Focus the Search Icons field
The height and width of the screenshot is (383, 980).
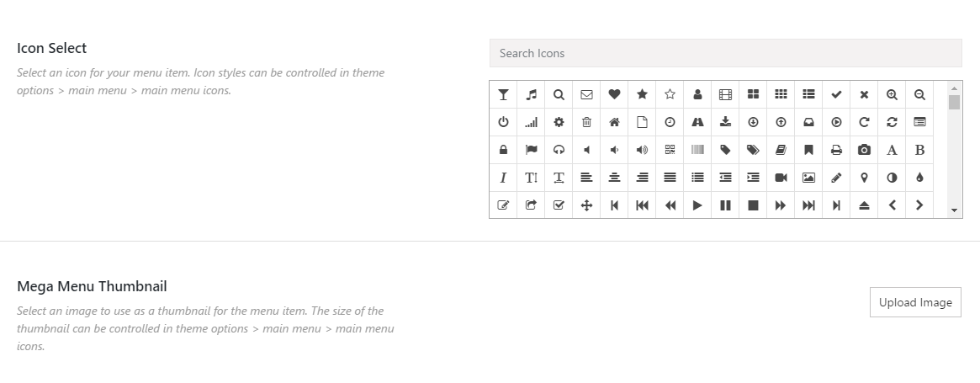pos(726,53)
